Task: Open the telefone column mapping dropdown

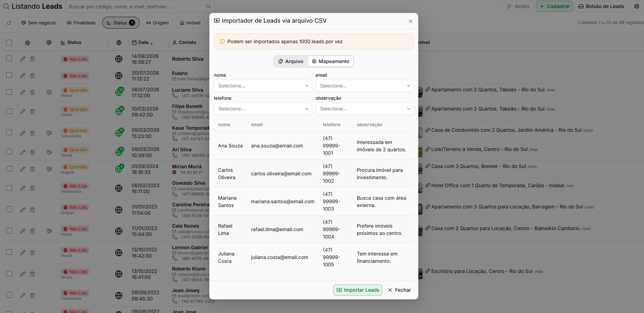Action: pos(263,109)
